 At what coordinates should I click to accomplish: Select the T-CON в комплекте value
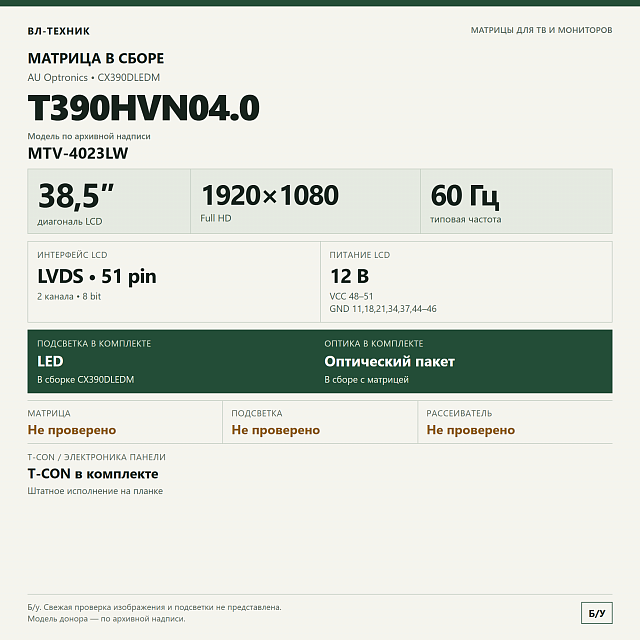[x=93, y=474]
